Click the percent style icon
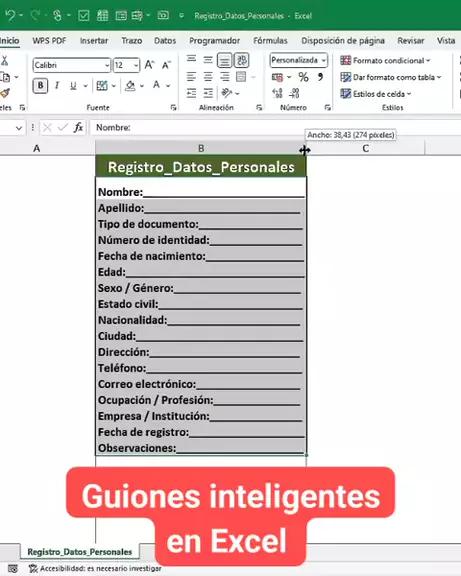The height and width of the screenshot is (576, 461). (303, 77)
